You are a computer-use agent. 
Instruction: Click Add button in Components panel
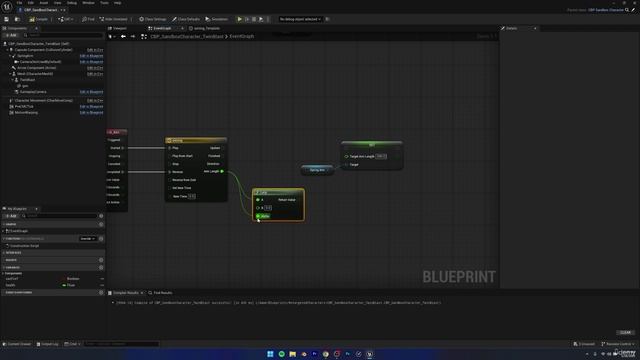[x=11, y=36]
